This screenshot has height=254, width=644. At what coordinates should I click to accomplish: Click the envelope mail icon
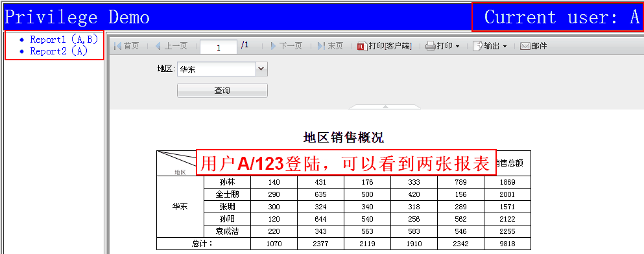click(x=525, y=47)
